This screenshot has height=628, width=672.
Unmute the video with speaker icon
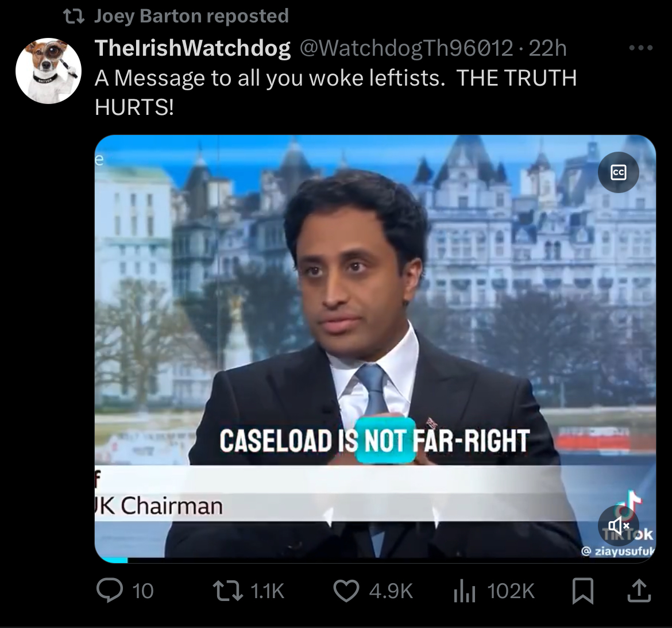[x=619, y=526]
